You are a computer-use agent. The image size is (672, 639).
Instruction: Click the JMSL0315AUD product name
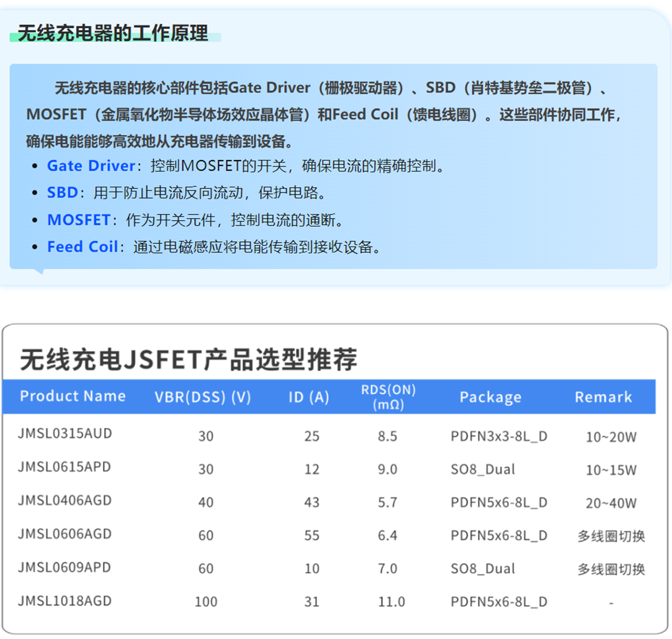(x=65, y=433)
